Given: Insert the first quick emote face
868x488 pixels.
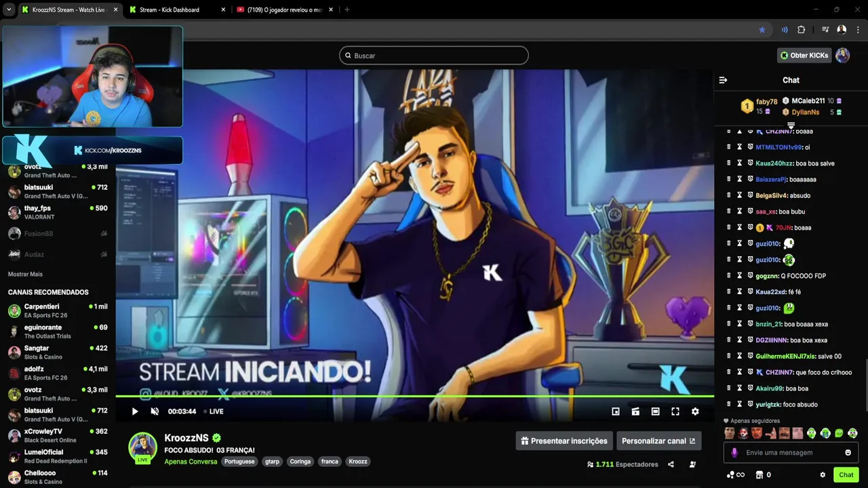Looking at the screenshot, I should click(x=730, y=433).
